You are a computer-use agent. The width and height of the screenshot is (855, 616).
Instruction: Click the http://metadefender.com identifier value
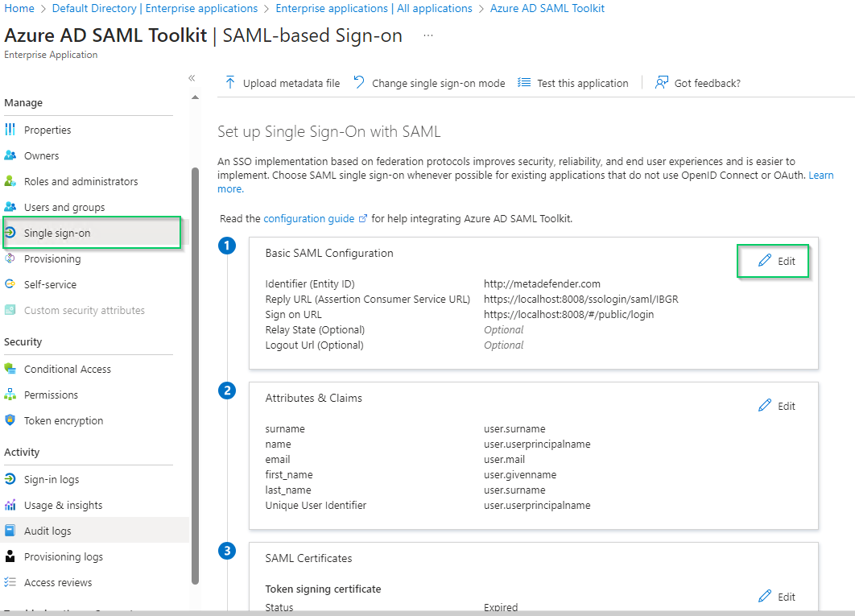pos(542,283)
